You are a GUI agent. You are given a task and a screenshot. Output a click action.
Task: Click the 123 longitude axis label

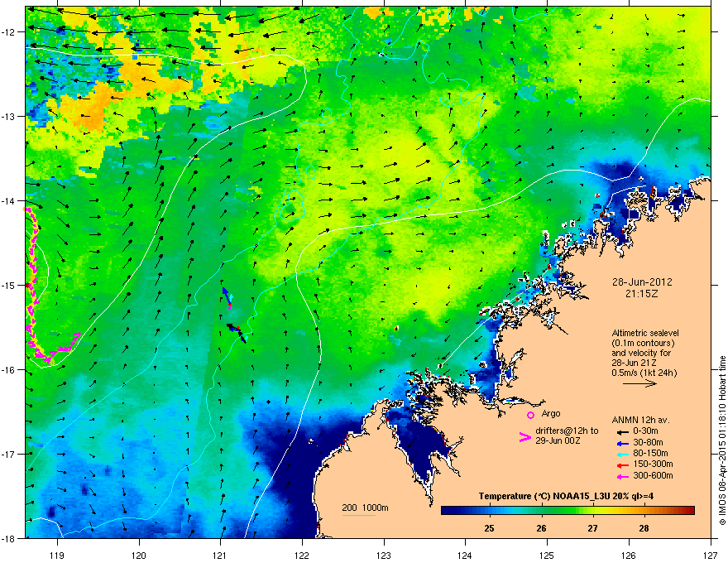(x=384, y=555)
